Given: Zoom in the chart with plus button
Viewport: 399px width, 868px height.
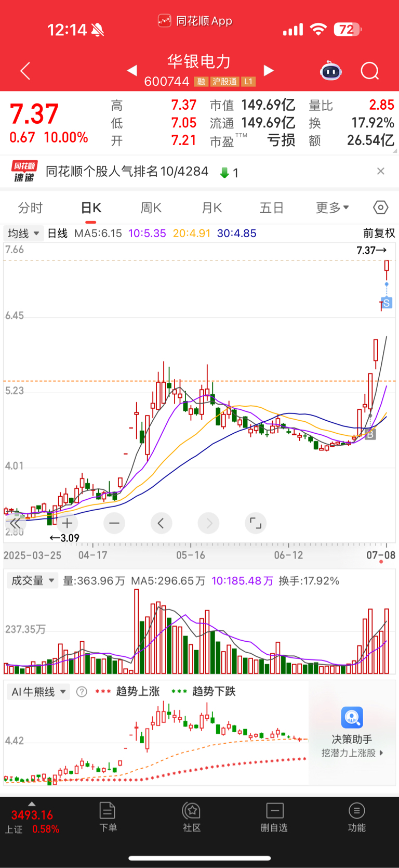Looking at the screenshot, I should point(68,523).
